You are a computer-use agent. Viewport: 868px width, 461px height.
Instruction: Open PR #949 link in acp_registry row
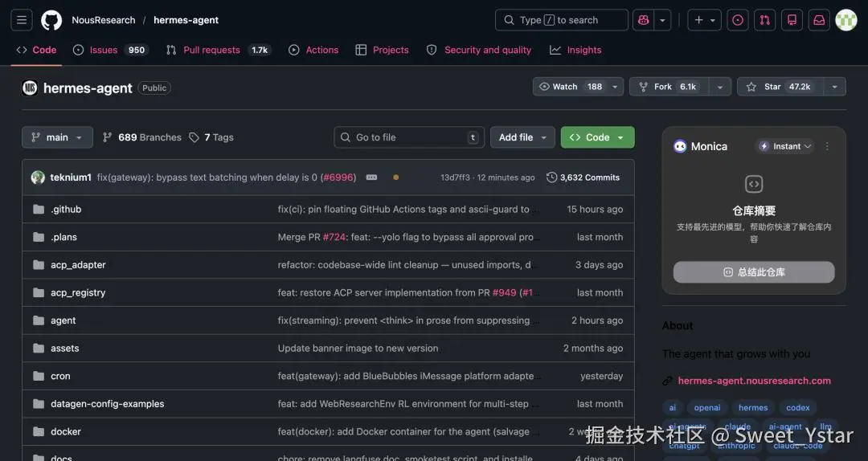(x=504, y=292)
